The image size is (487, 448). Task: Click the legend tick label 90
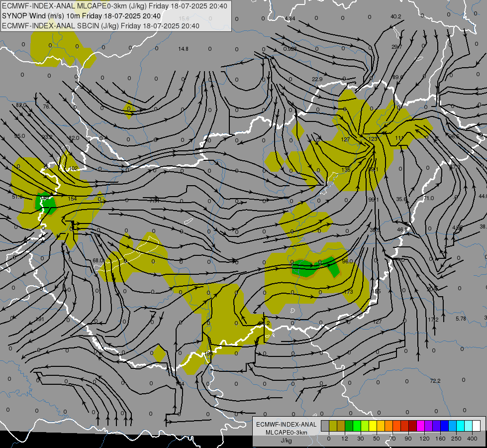[x=408, y=439]
